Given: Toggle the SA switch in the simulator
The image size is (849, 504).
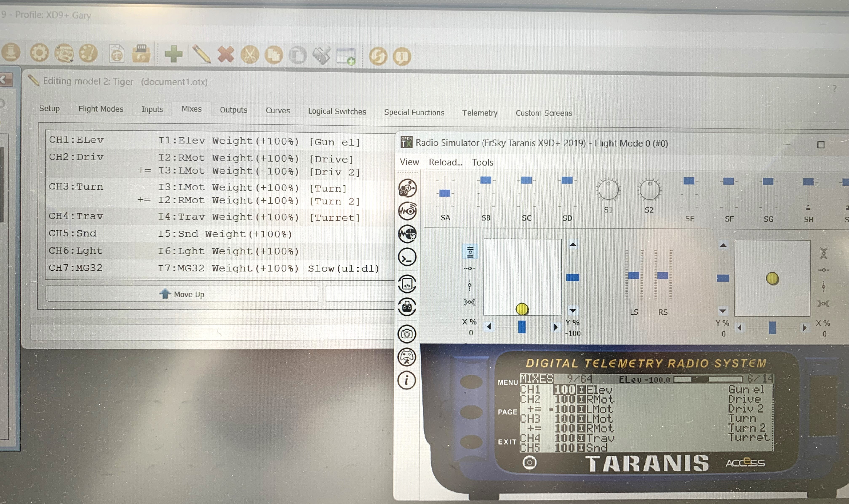Looking at the screenshot, I should click(445, 193).
